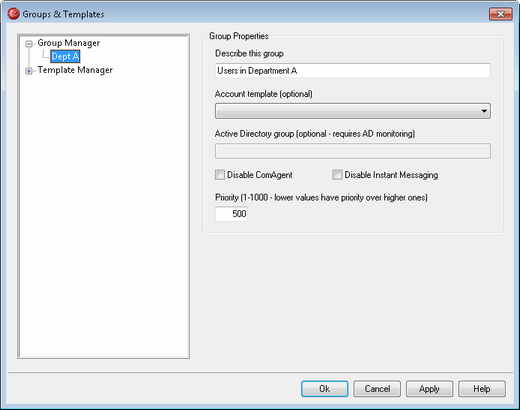Viewport: 520px width, 410px height.
Task: Click the Active Directory group field
Action: click(x=353, y=151)
